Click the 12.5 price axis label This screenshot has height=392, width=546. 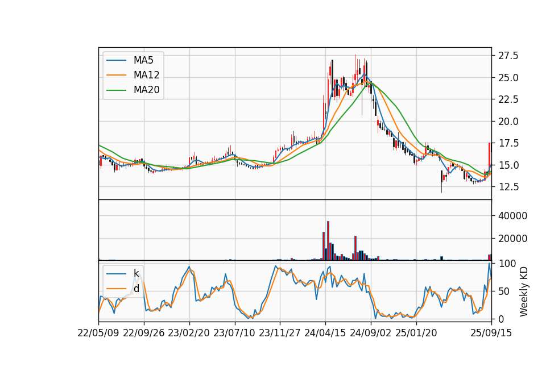(x=508, y=187)
